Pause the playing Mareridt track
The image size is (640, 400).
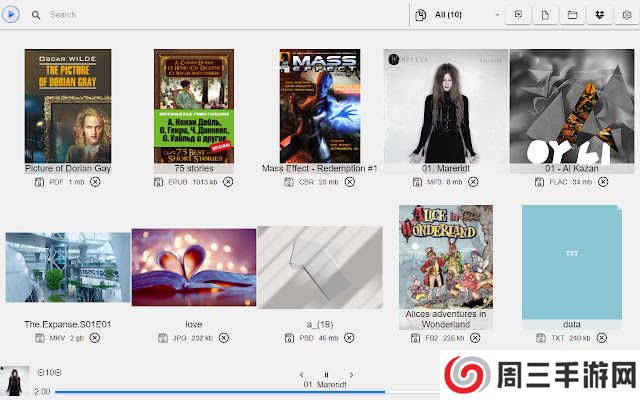pyautogui.click(x=326, y=375)
